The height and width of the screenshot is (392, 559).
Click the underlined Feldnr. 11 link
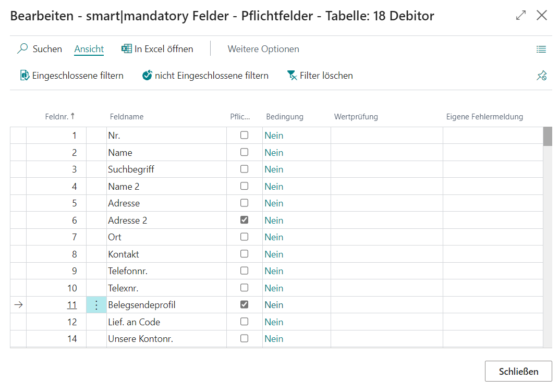click(x=72, y=304)
